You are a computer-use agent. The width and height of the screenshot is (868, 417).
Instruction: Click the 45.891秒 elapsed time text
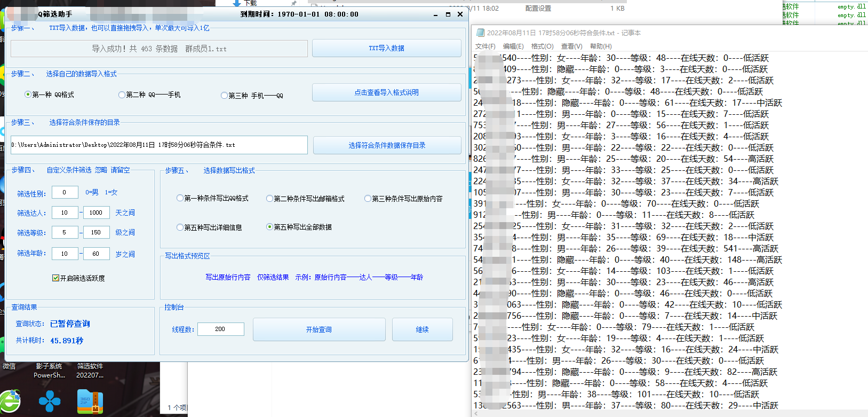(x=67, y=341)
